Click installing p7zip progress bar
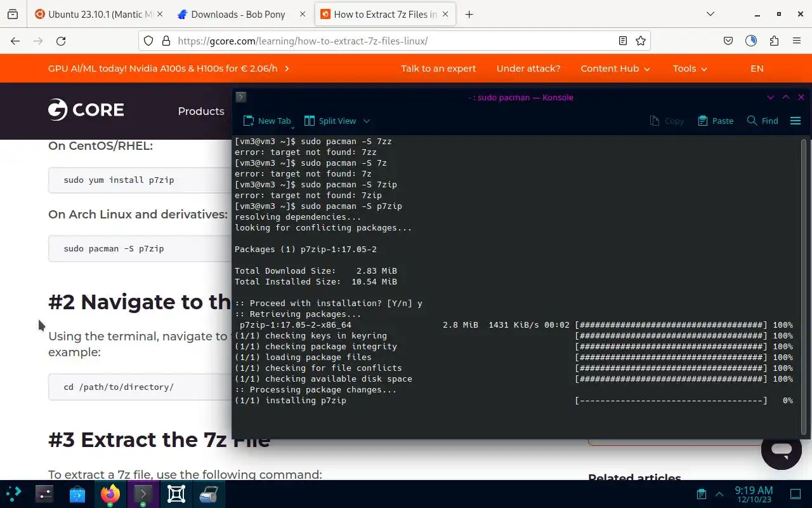The width and height of the screenshot is (812, 508). pos(671,401)
